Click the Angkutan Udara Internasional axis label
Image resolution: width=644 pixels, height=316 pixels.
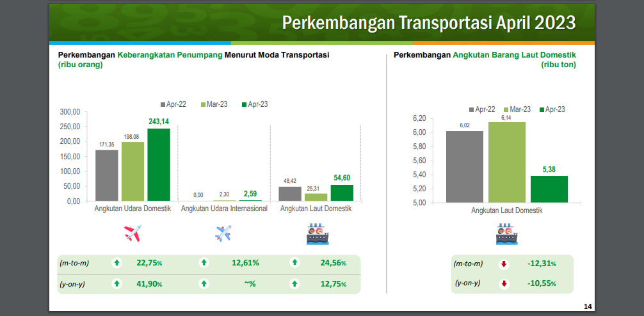[x=224, y=209]
